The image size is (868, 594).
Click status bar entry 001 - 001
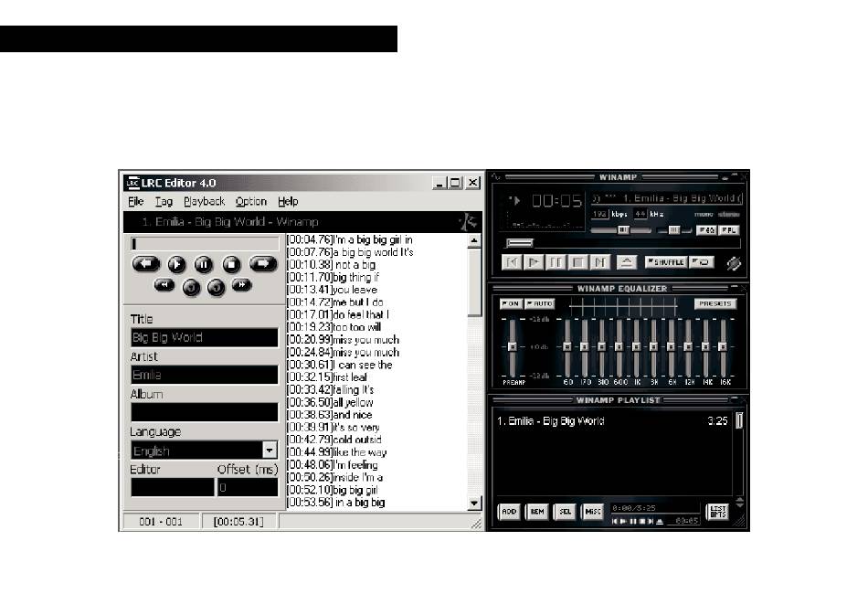click(x=161, y=522)
